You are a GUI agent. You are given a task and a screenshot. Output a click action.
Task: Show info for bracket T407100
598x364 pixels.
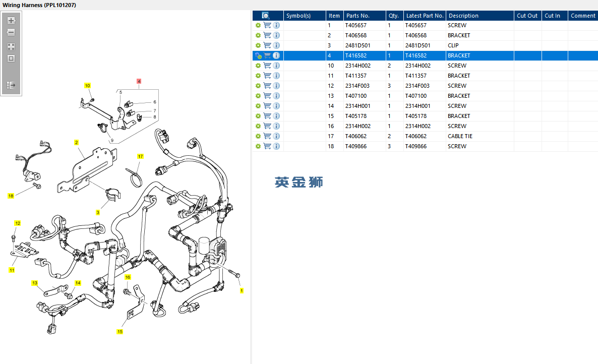pyautogui.click(x=276, y=96)
